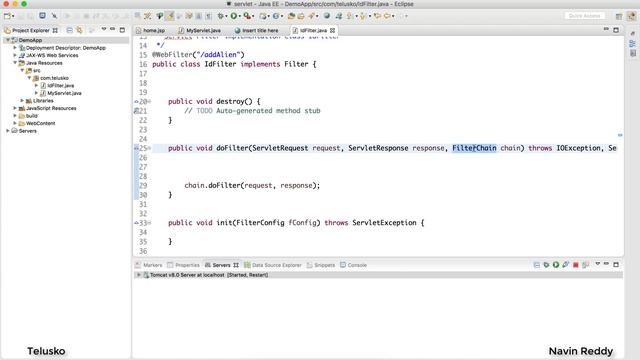The image size is (640, 360).
Task: Collapse the com.telusko package node
Action: click(x=29, y=78)
